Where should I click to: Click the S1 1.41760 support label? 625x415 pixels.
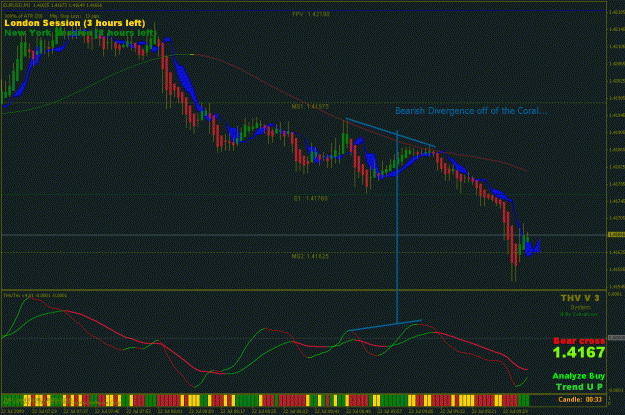click(x=311, y=198)
